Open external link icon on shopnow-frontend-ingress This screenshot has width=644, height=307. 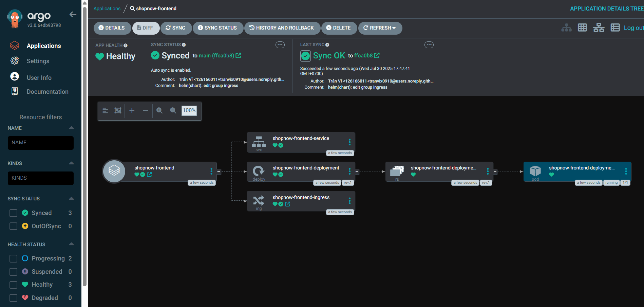288,204
